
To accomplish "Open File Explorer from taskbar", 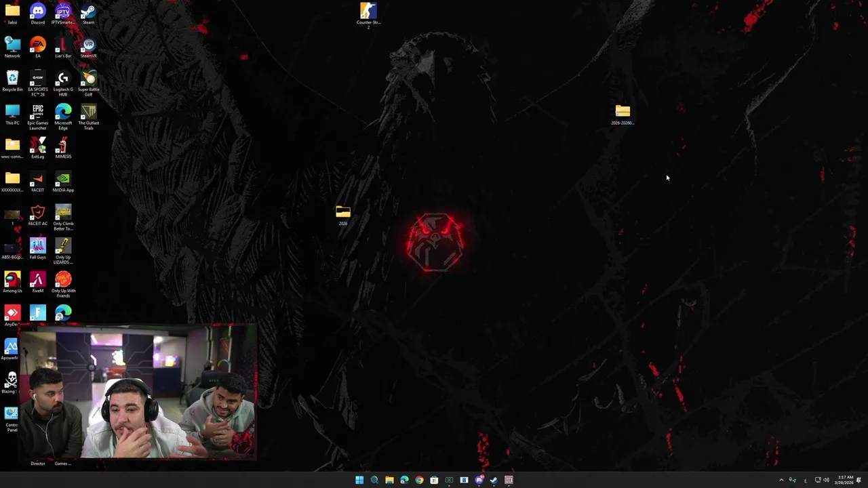I will click(x=389, y=480).
